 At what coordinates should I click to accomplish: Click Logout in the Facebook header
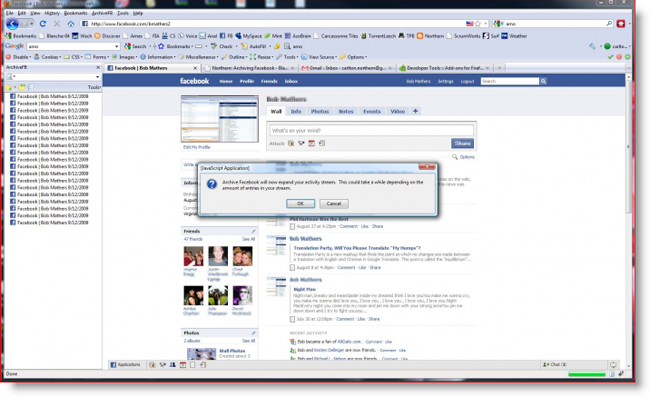coord(467,81)
